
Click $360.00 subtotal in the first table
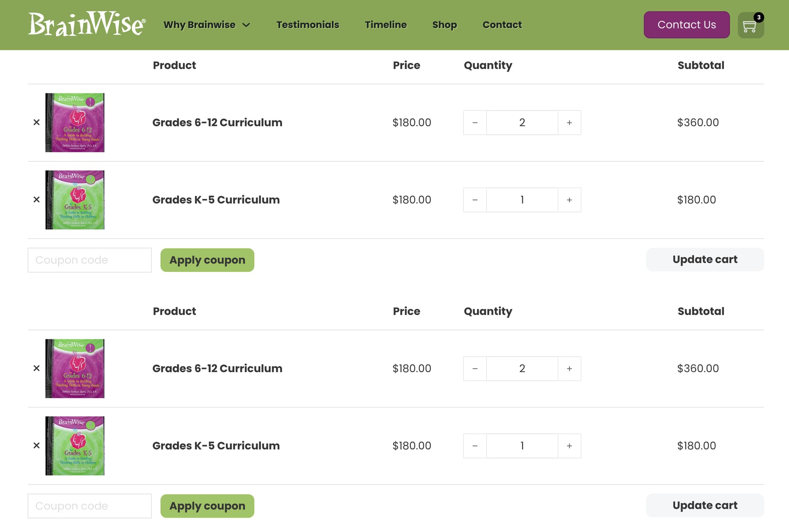[x=698, y=122]
